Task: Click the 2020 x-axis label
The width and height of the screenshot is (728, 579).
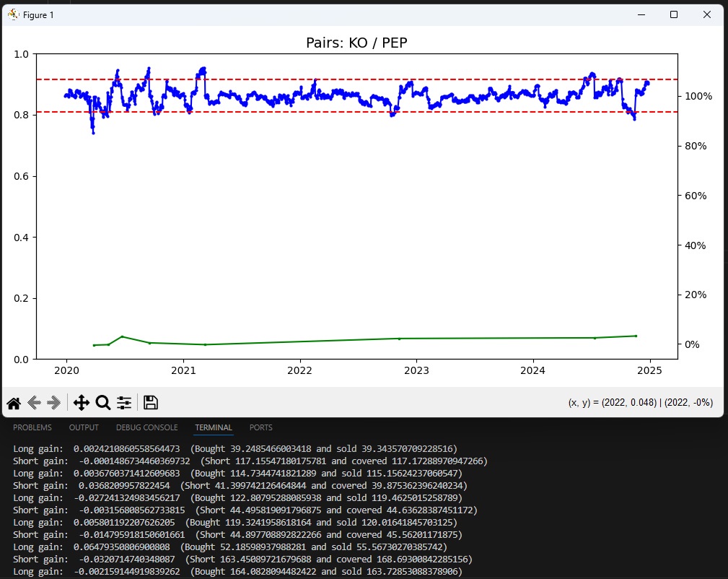Action: point(67,370)
